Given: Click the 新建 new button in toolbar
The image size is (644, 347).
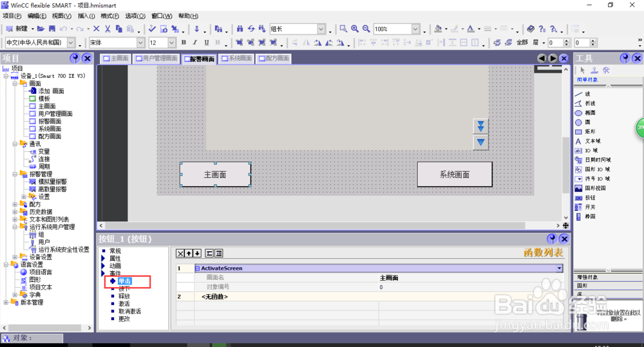Looking at the screenshot, I should point(17,29).
